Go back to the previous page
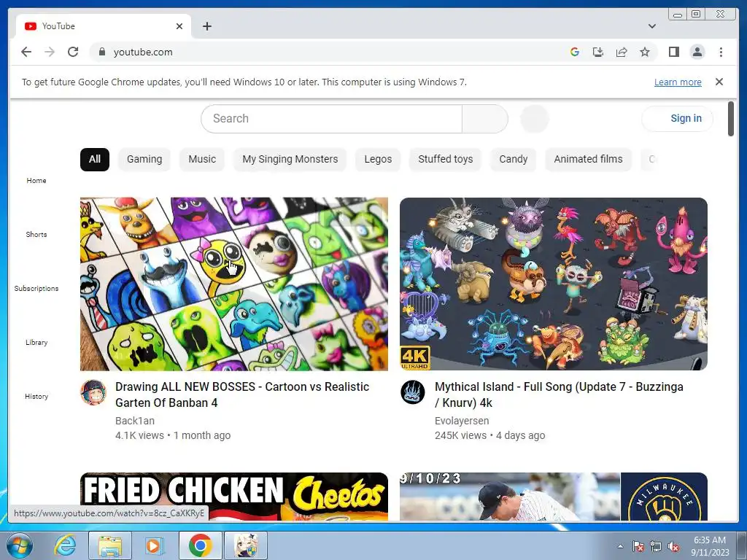Viewport: 747px width, 560px height. 26,52
